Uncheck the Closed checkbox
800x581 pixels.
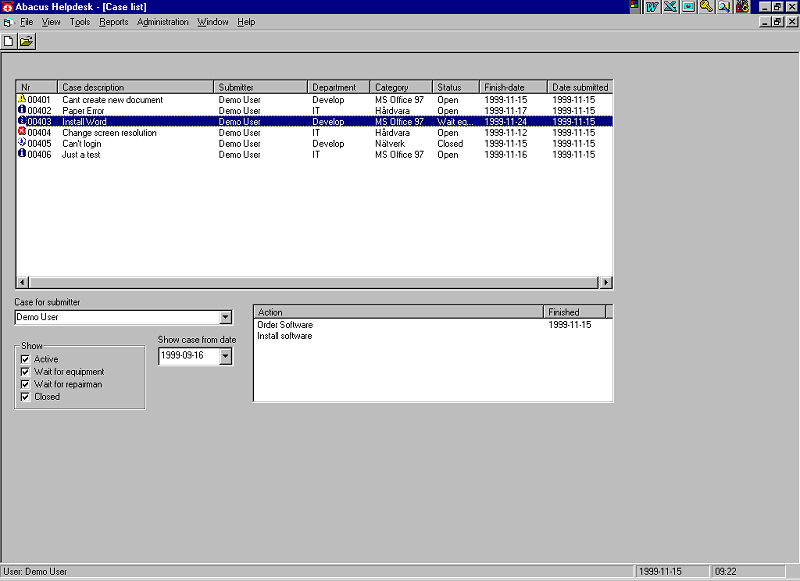[25, 397]
